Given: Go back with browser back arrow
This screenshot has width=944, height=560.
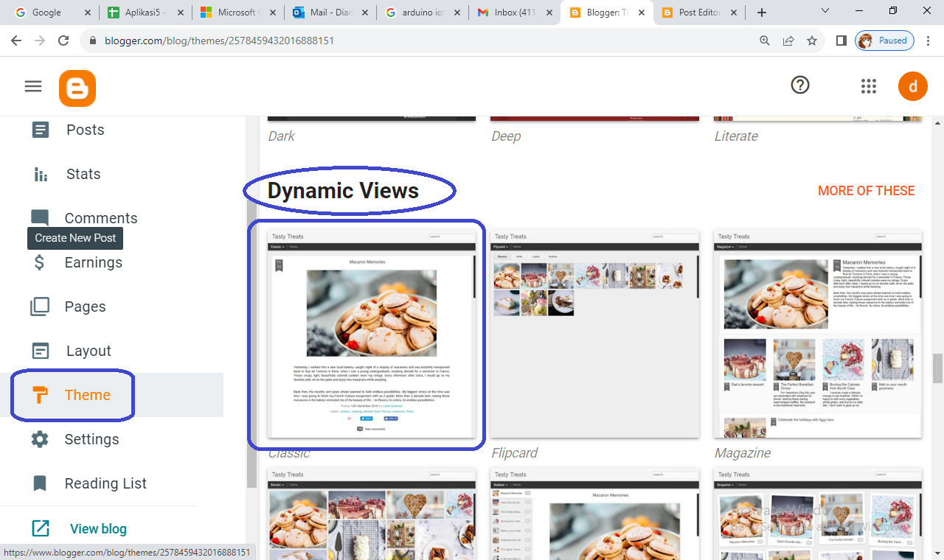Looking at the screenshot, I should coord(16,41).
